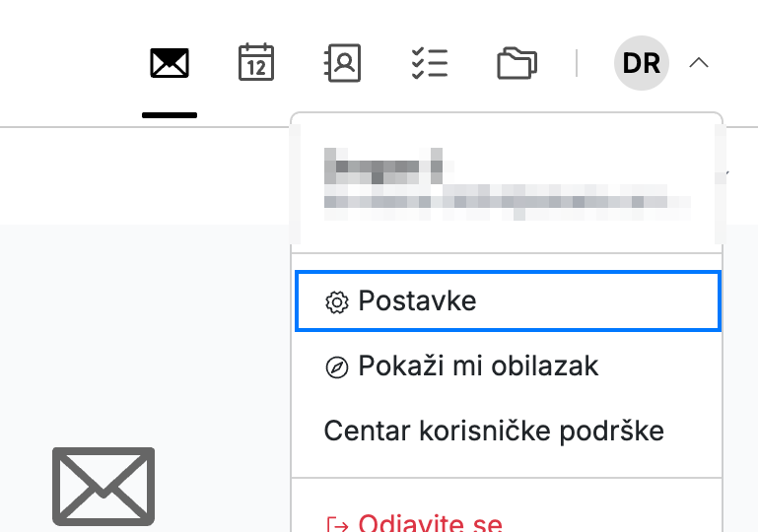Click the red logout arrow icon

coord(338,525)
